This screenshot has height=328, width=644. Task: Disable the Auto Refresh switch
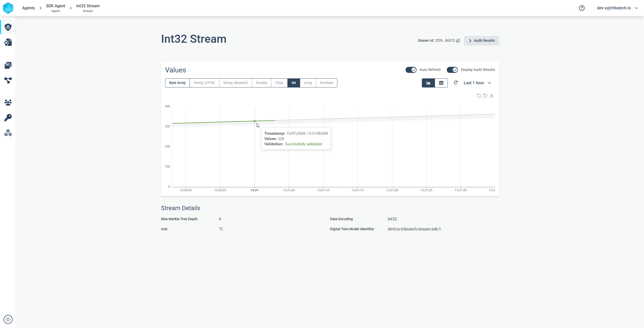coord(411,70)
